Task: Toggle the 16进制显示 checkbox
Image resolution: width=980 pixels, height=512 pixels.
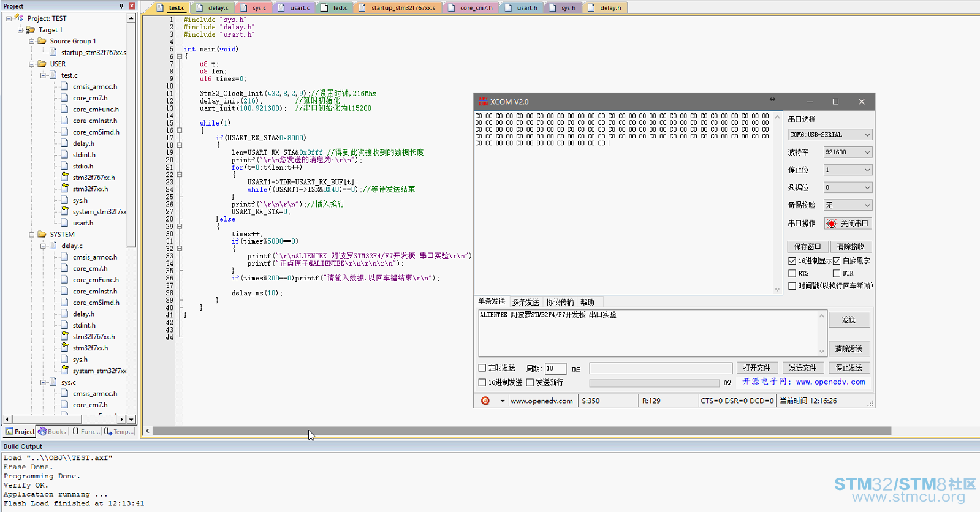Action: (x=792, y=261)
